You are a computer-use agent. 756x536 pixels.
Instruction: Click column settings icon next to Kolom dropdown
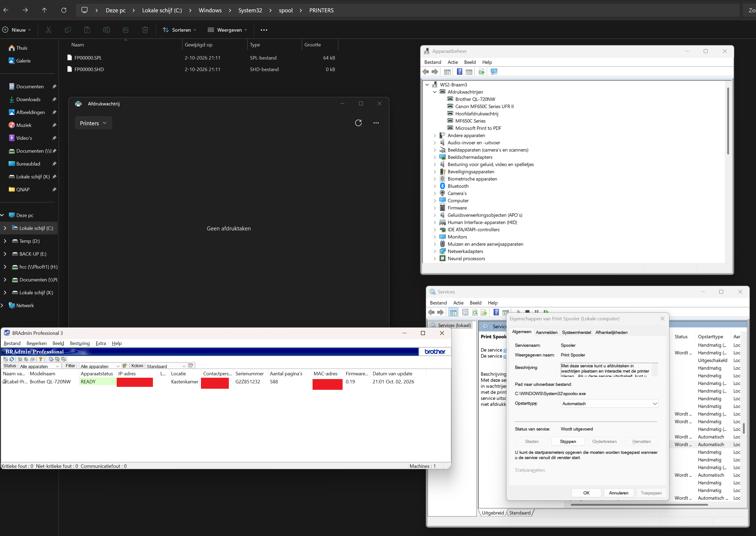click(191, 366)
